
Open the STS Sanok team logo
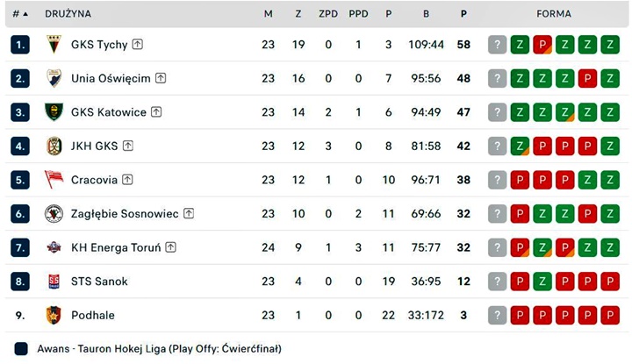[54, 281]
